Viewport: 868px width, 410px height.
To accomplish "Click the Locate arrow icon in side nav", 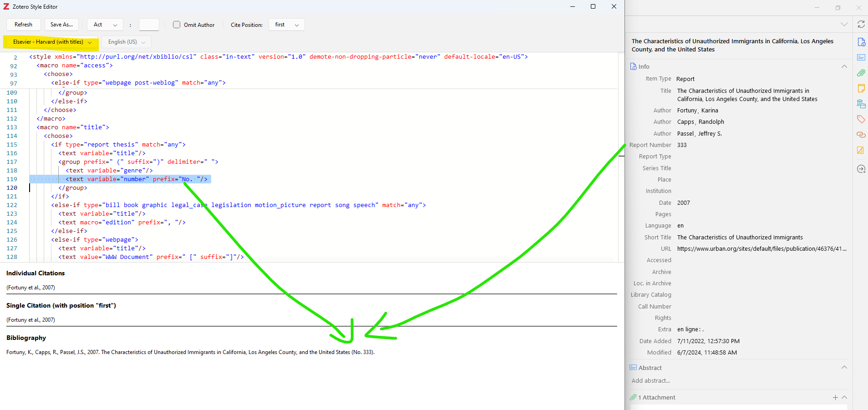I will pos(861,169).
